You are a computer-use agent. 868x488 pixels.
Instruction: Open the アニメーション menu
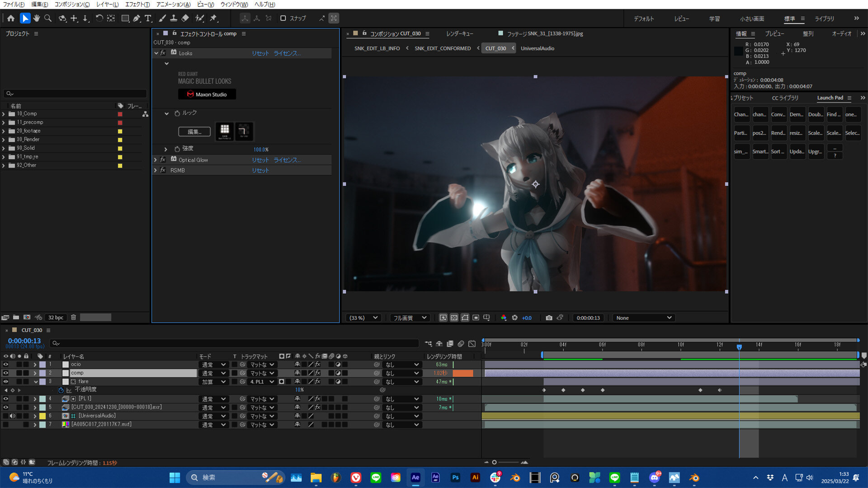(174, 4)
